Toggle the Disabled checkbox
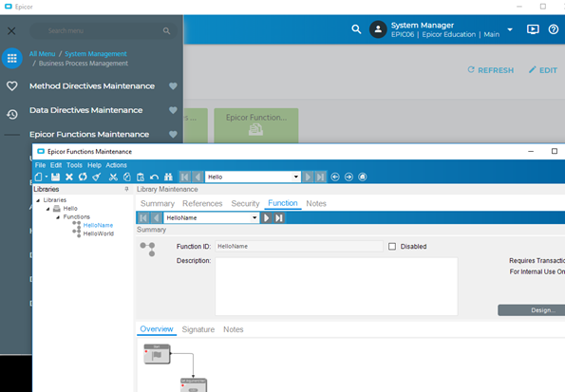The image size is (565, 392). click(x=392, y=247)
